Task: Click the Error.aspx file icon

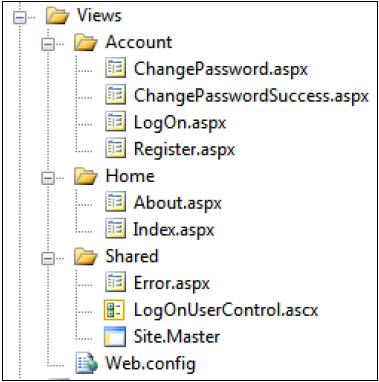Action: pos(115,282)
